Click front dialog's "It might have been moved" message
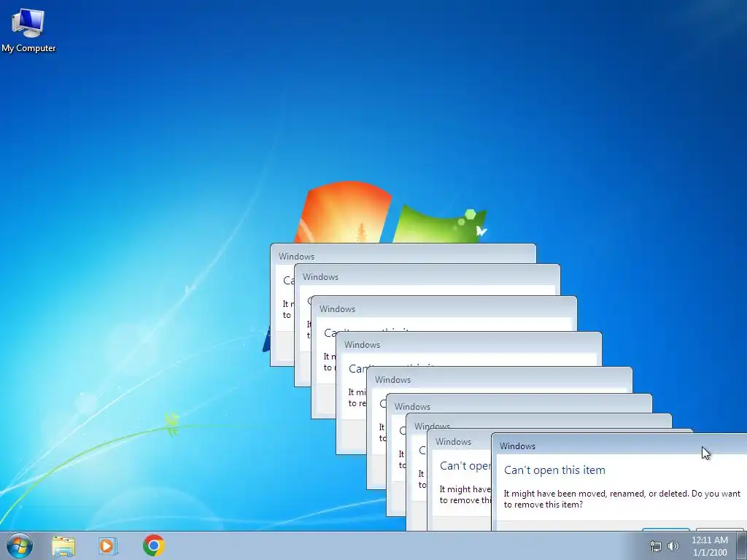 pos(622,499)
